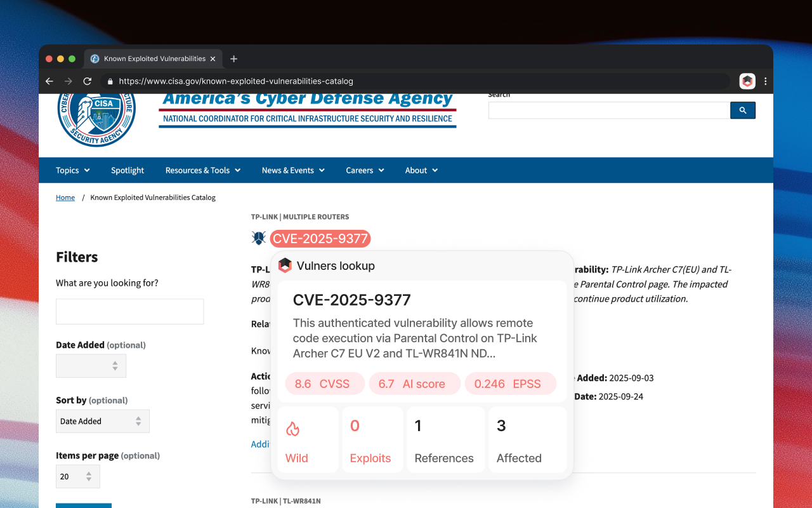The height and width of the screenshot is (508, 812).
Task: Click the magnifier search button
Action: tap(743, 110)
